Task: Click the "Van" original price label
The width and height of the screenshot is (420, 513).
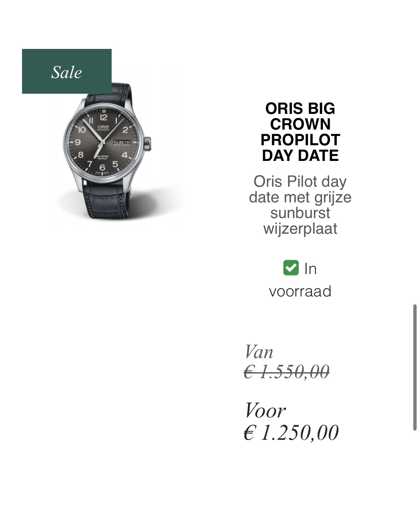Action: pyautogui.click(x=259, y=352)
